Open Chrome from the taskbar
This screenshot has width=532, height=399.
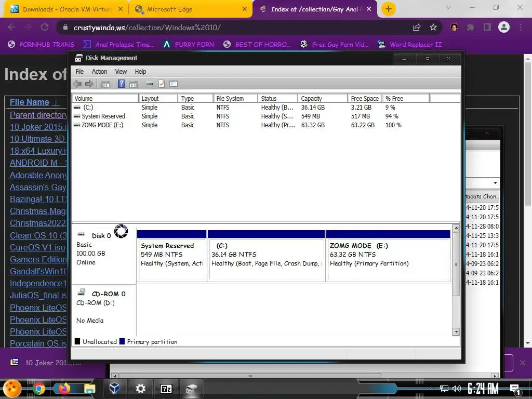(x=38, y=389)
